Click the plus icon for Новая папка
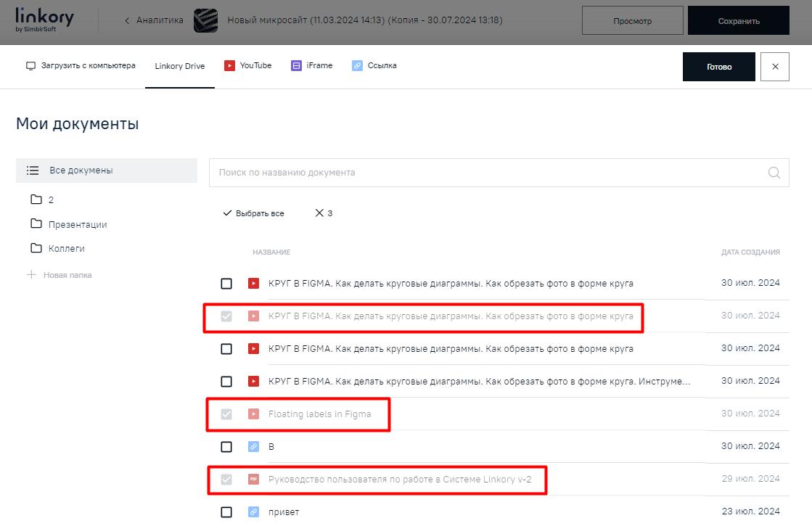 (31, 275)
